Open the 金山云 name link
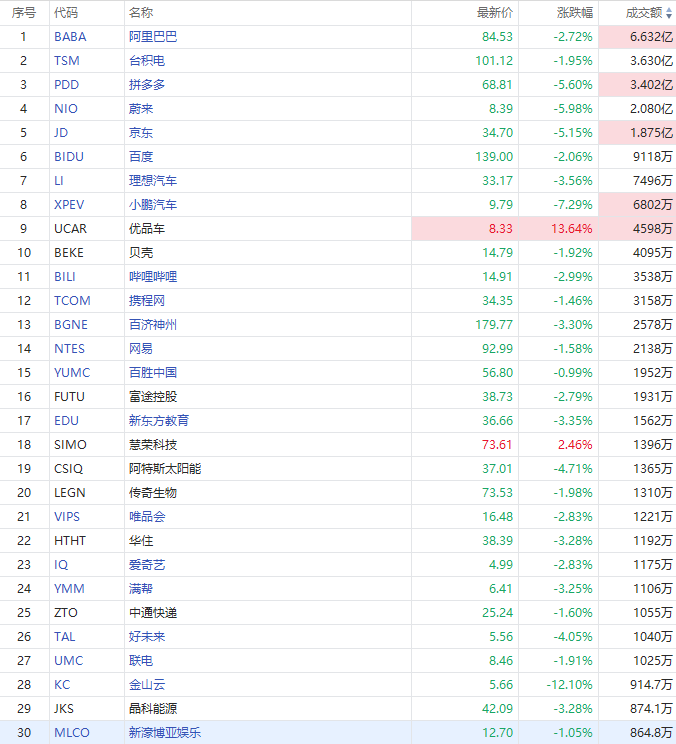Image resolution: width=676 pixels, height=744 pixels. pos(147,685)
